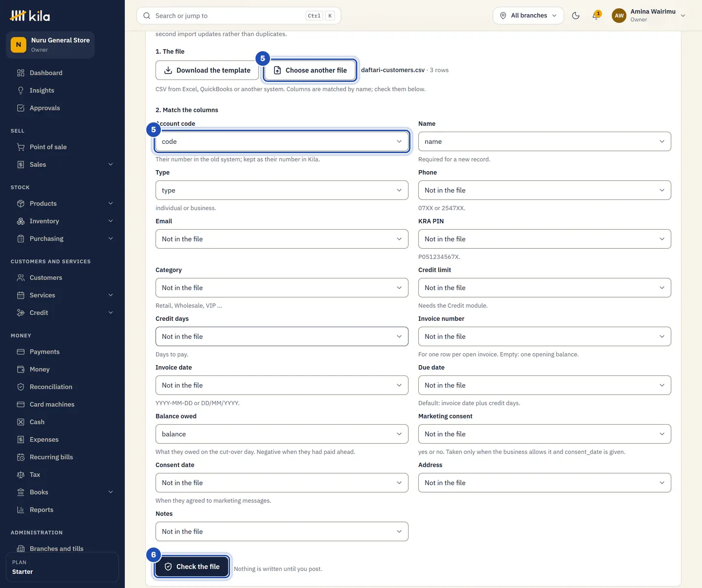Open the Address column dropdown

coord(545,483)
